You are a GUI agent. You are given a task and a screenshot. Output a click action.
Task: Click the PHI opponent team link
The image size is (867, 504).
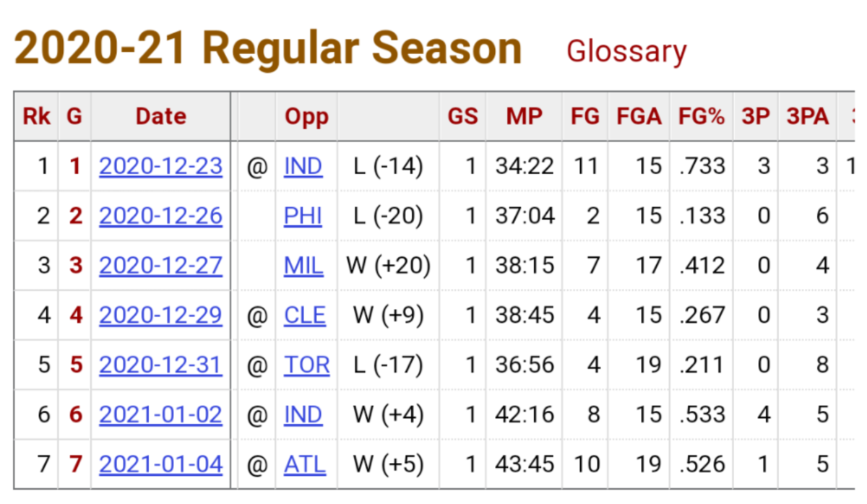(303, 216)
